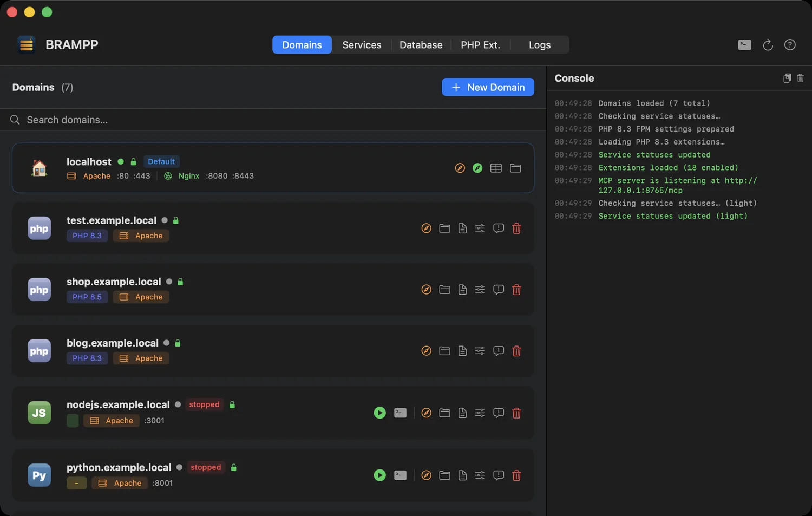
Task: Click the alert speech bubble for blog.example.local
Action: pyautogui.click(x=499, y=351)
